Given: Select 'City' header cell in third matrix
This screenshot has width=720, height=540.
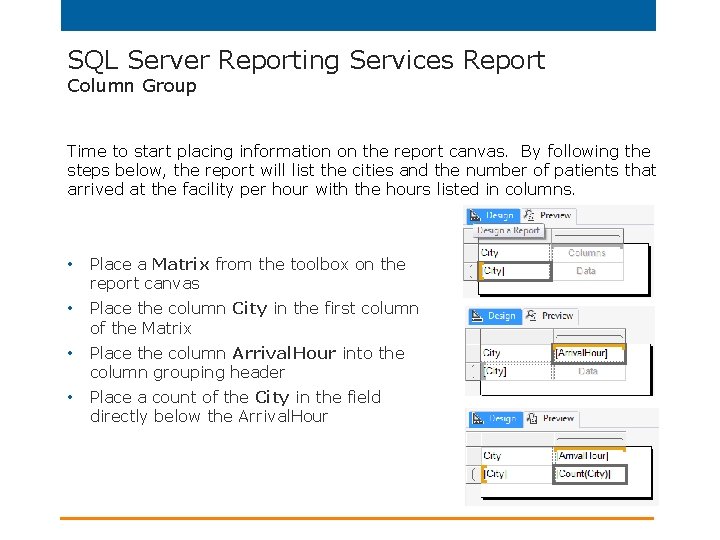Looking at the screenshot, I should tap(517, 456).
